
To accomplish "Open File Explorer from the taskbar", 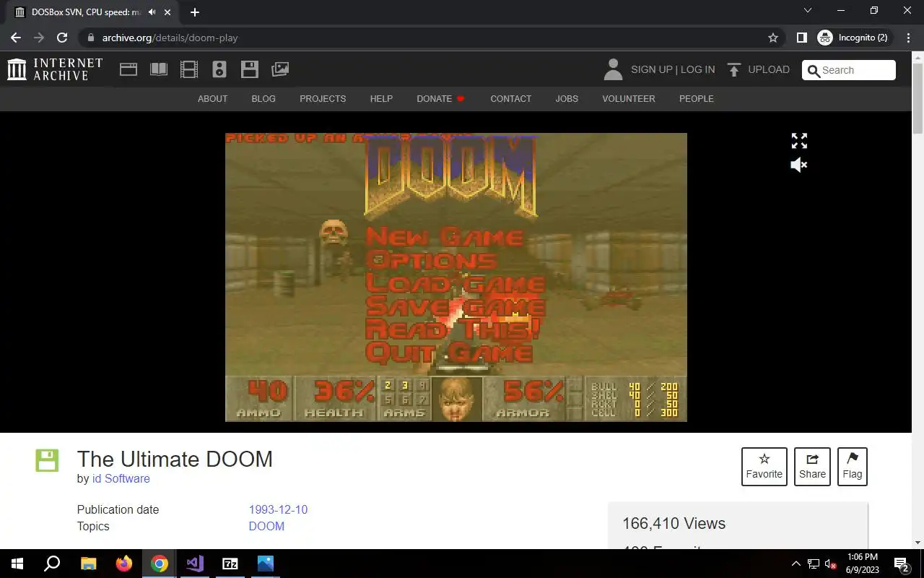I will [x=88, y=564].
